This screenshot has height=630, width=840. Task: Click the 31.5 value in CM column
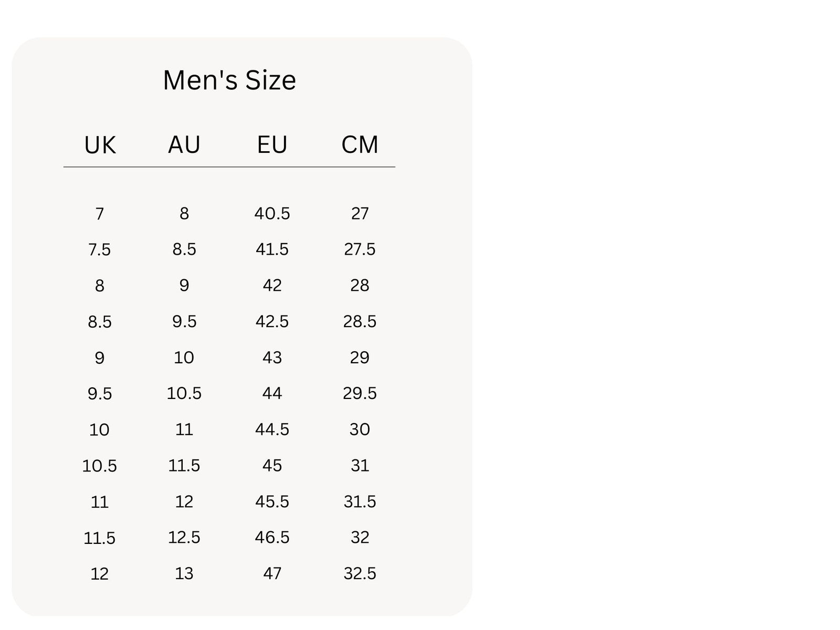pyautogui.click(x=360, y=502)
